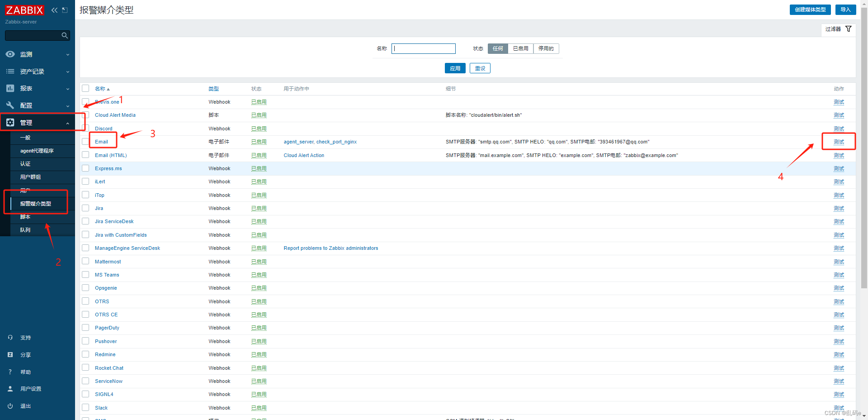Image resolution: width=868 pixels, height=420 pixels.
Task: Select 停用的 status filter
Action: pos(546,48)
